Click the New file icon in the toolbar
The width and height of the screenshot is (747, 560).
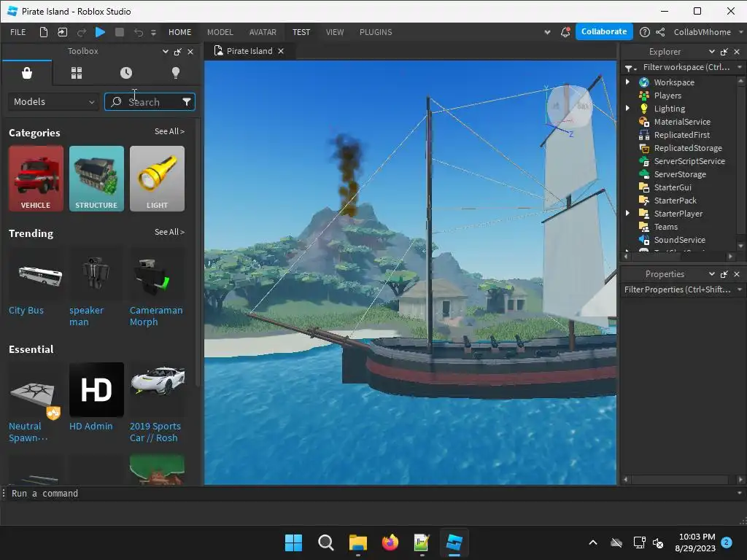click(43, 32)
